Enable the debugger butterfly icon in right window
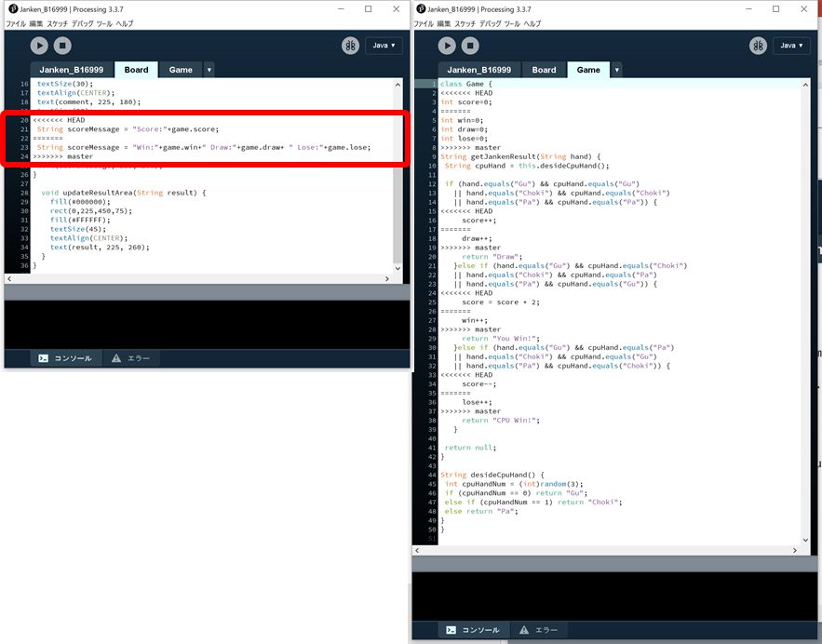The width and height of the screenshot is (822, 644). [x=758, y=45]
